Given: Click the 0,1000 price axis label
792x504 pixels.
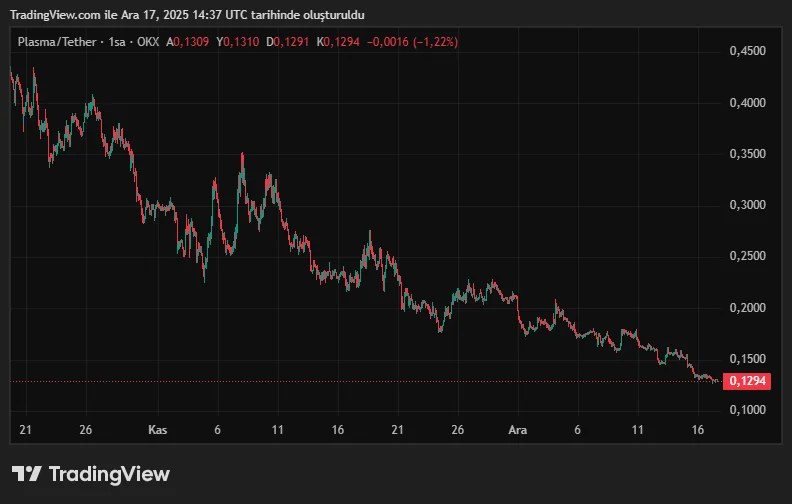Looking at the screenshot, I should pos(747,410).
